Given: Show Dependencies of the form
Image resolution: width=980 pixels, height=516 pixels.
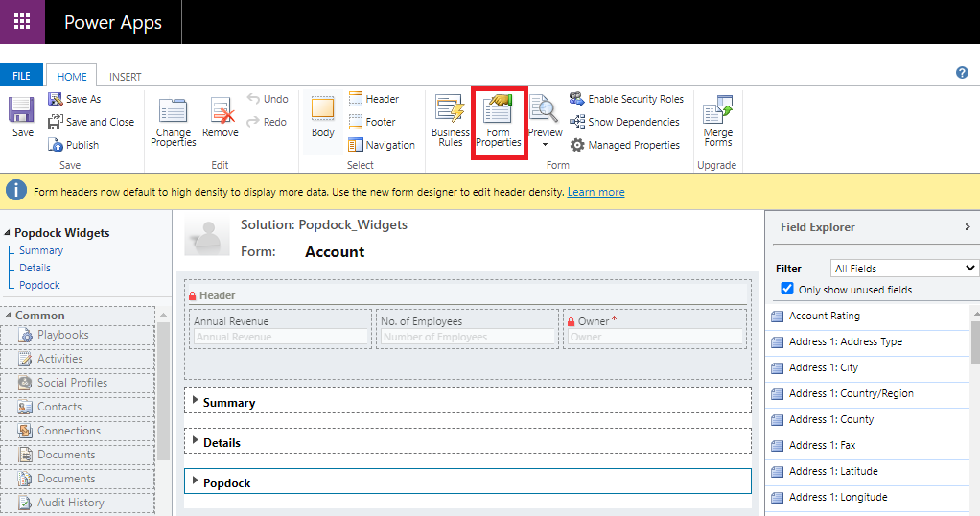Looking at the screenshot, I should click(x=624, y=122).
